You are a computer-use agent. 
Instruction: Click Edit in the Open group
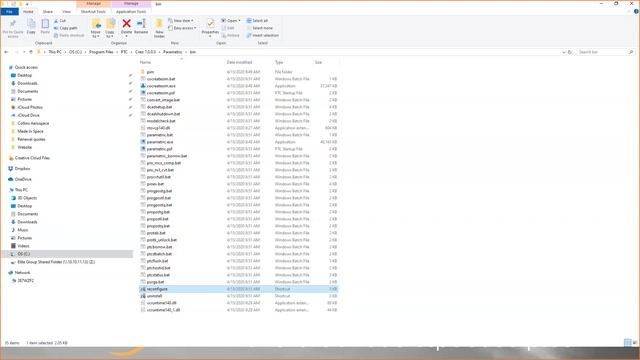228,28
